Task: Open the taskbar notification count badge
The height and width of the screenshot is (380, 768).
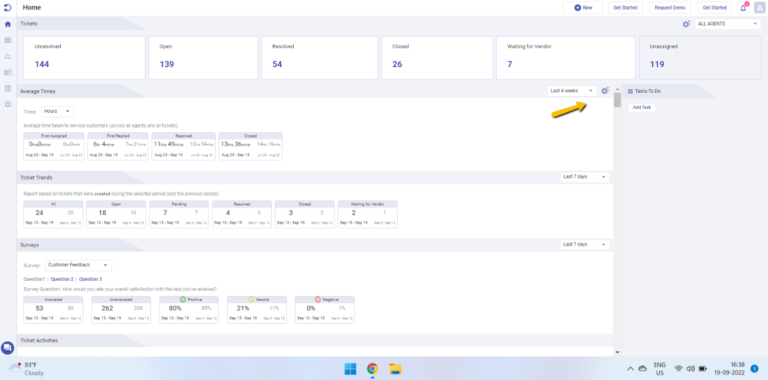Action: 755,369
